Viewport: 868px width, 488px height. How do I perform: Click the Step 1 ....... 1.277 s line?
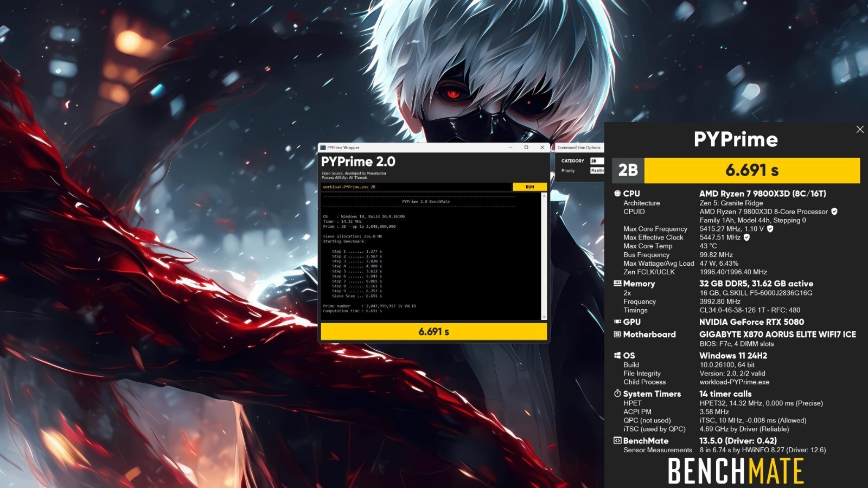coord(357,251)
